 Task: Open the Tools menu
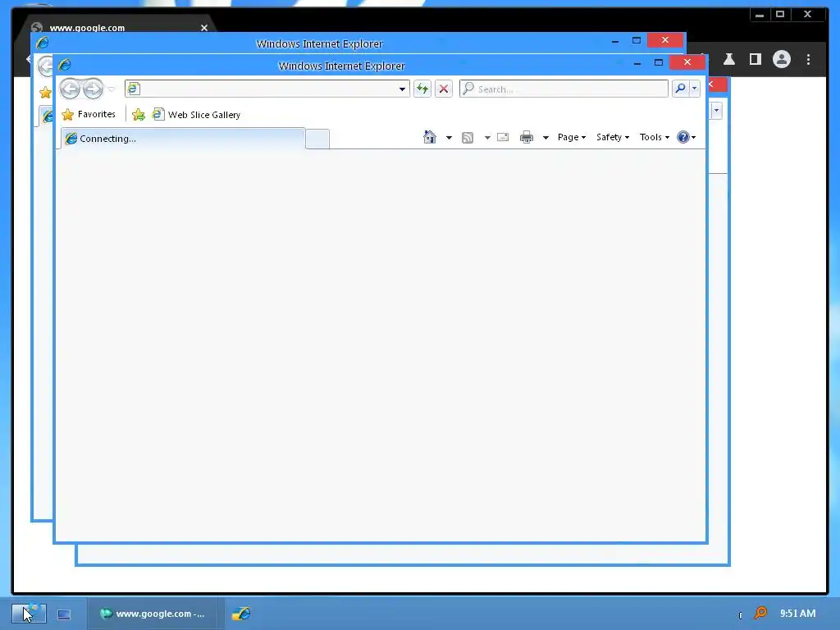coord(654,137)
